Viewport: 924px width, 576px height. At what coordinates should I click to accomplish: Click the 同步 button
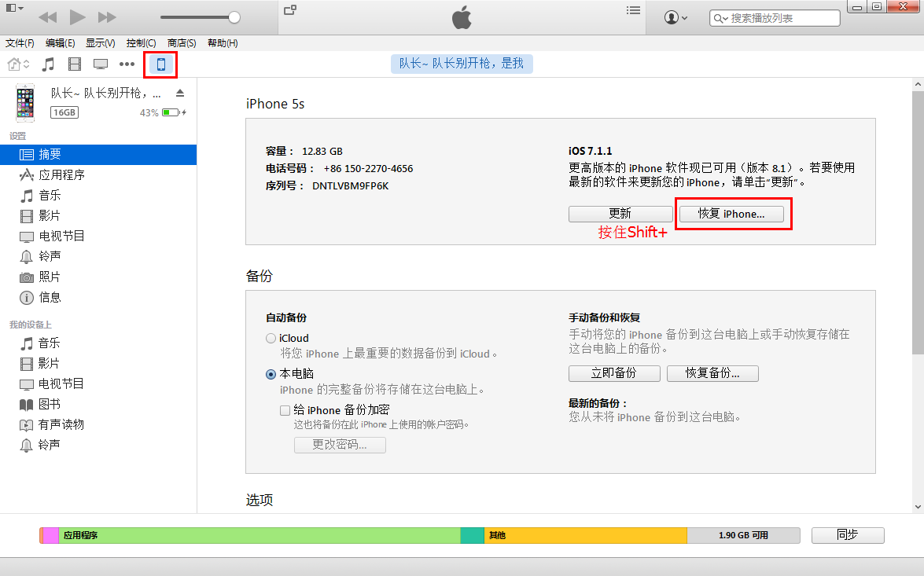click(848, 535)
